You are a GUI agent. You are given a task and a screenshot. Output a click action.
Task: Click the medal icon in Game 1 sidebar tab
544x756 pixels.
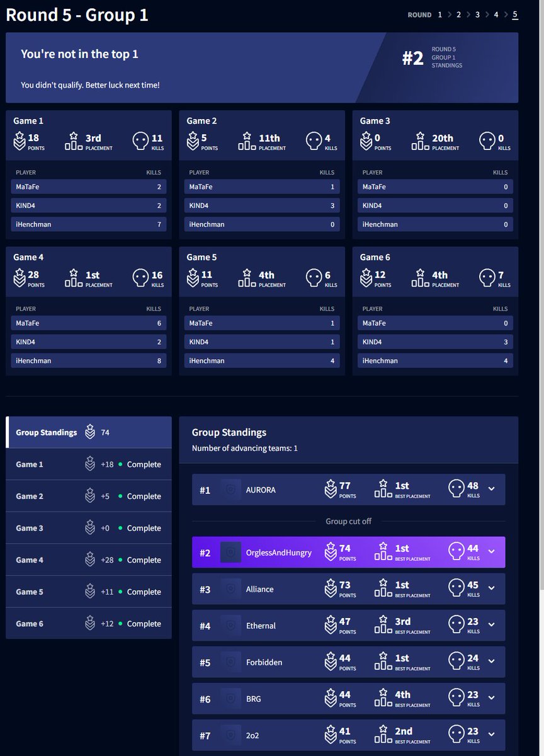coord(90,464)
